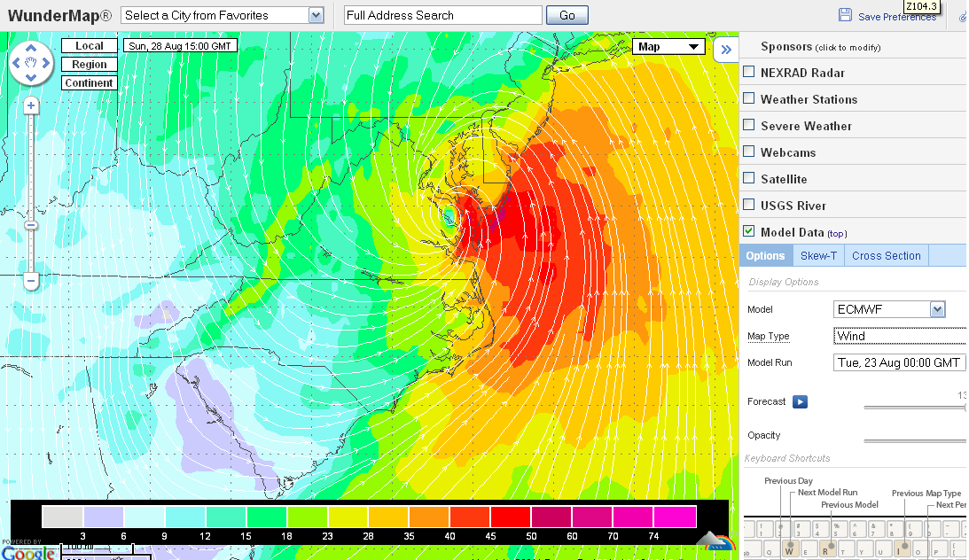This screenshot has height=560, width=969.
Task: Click the hand icon in pan control
Action: pyautogui.click(x=31, y=62)
